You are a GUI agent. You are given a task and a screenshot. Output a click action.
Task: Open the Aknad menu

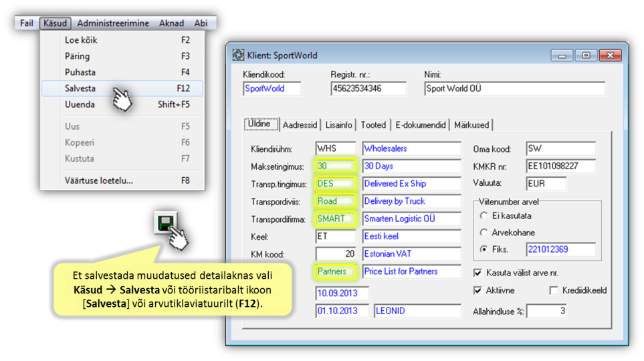[x=171, y=23]
